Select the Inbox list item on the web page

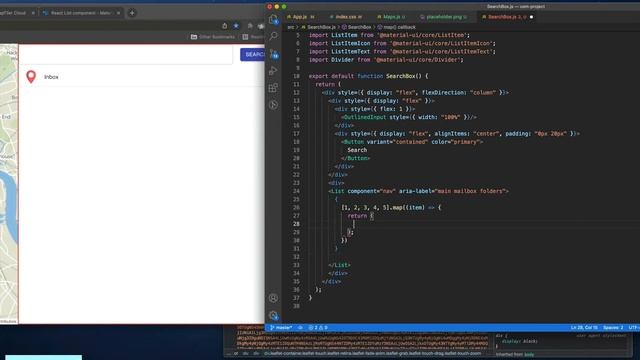142,77
